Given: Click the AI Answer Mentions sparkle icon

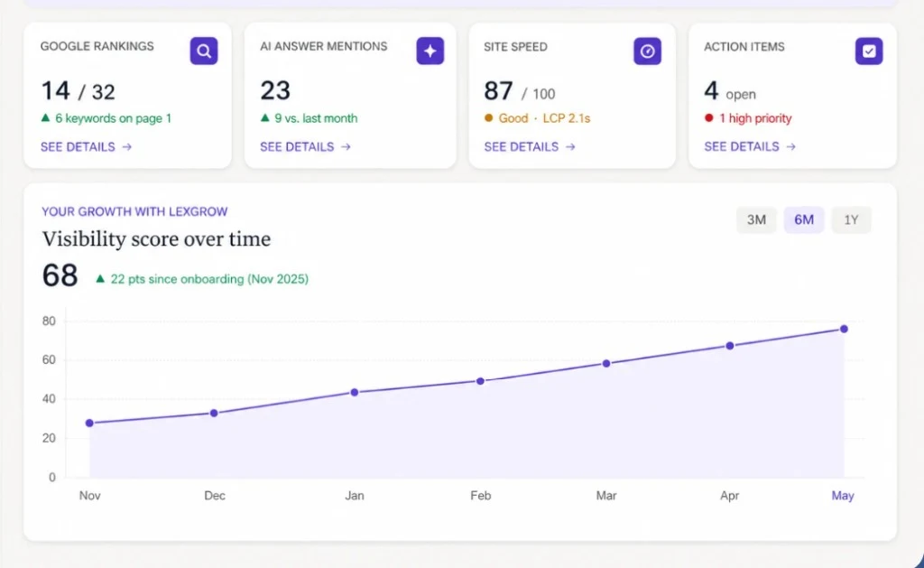Looking at the screenshot, I should point(430,51).
